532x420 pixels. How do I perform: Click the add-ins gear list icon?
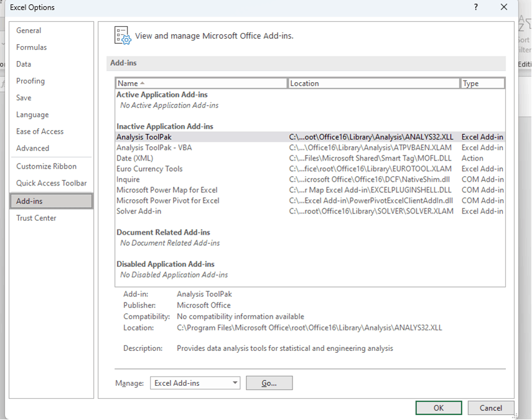123,35
